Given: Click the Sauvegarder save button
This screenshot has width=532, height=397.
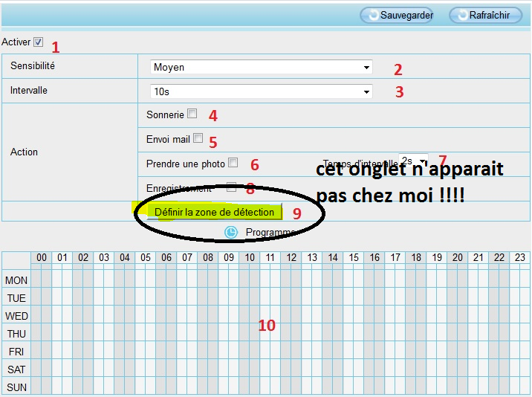Looking at the screenshot, I should pyautogui.click(x=396, y=15).
